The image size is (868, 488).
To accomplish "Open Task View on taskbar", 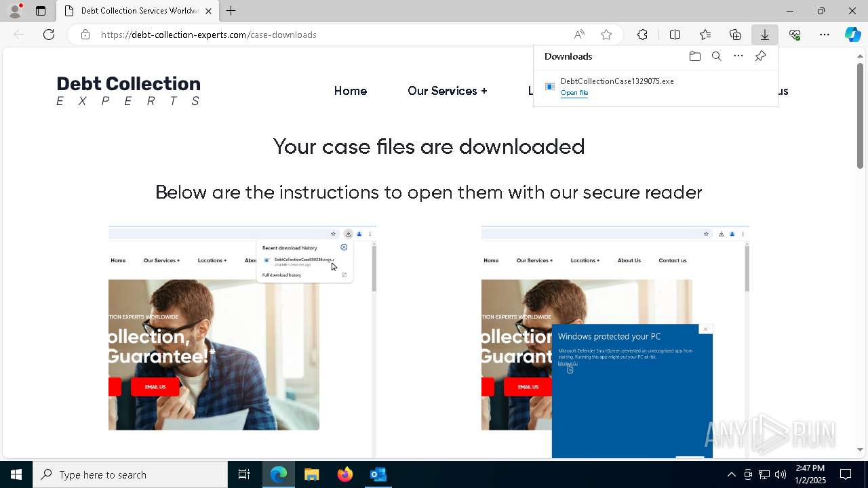I will click(244, 474).
